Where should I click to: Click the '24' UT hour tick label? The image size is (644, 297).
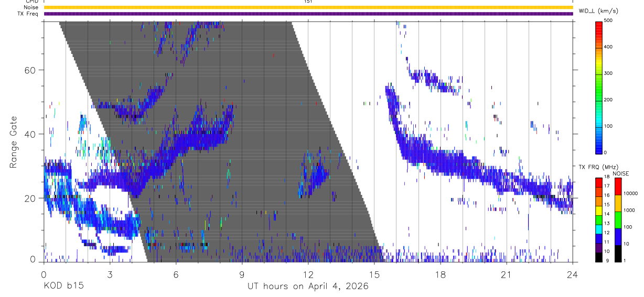(x=573, y=274)
